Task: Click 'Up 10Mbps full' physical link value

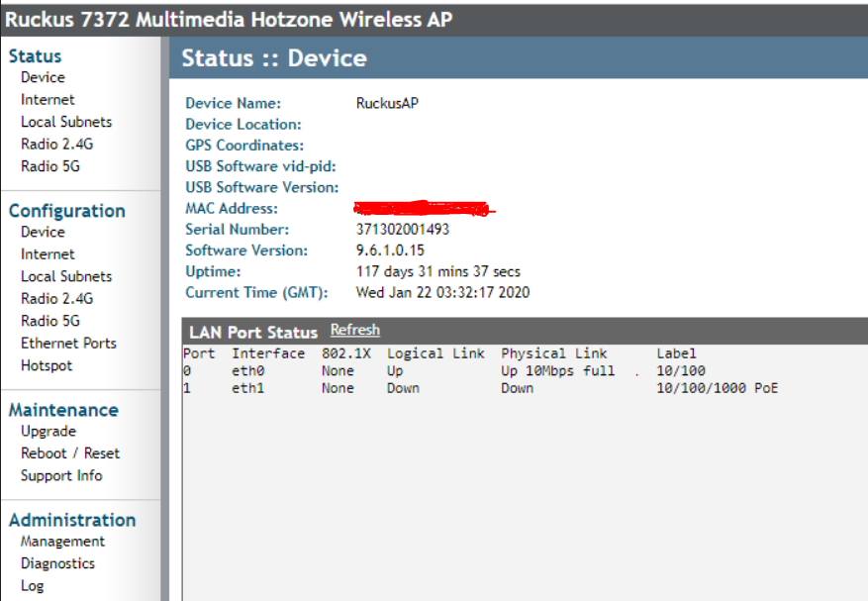Action: (558, 371)
